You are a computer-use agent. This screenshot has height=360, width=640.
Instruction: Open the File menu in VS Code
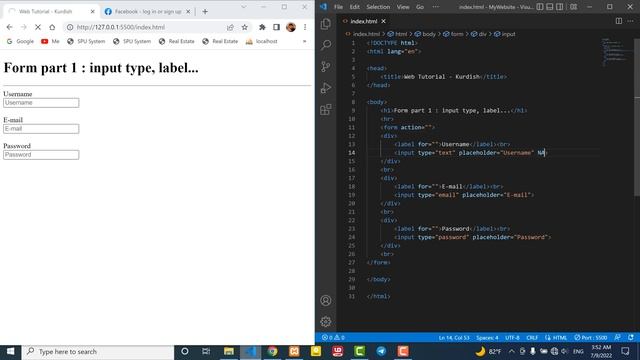(338, 7)
